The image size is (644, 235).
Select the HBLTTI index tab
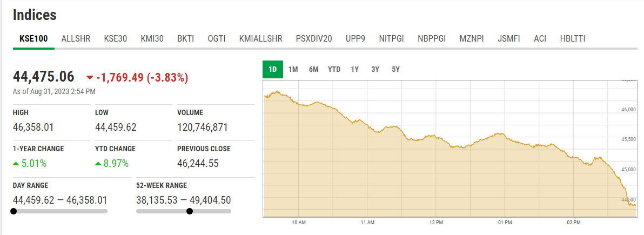(573, 39)
